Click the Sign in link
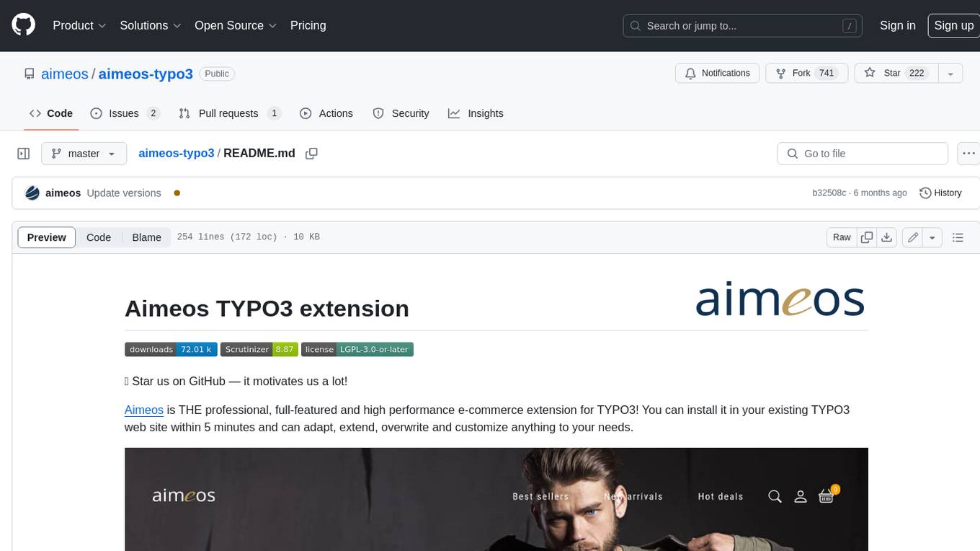The width and height of the screenshot is (980, 551). tap(897, 25)
